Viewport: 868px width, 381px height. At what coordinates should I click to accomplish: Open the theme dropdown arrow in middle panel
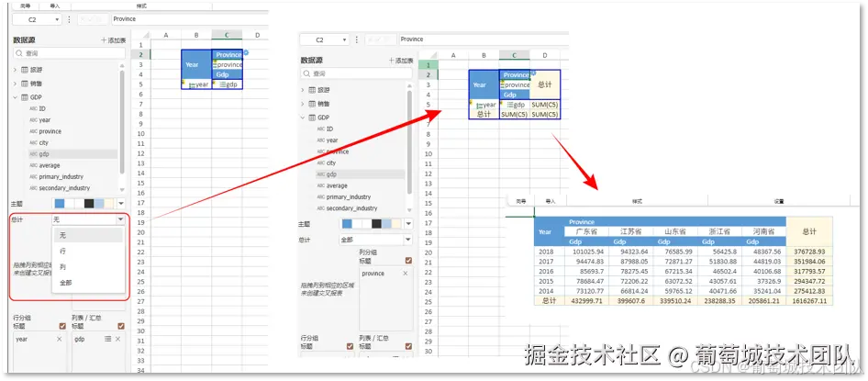tap(408, 224)
